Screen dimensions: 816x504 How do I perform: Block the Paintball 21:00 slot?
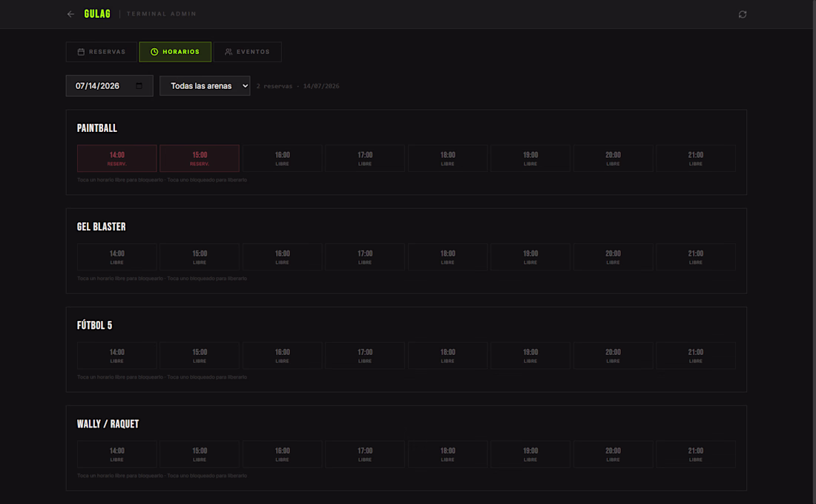click(696, 158)
